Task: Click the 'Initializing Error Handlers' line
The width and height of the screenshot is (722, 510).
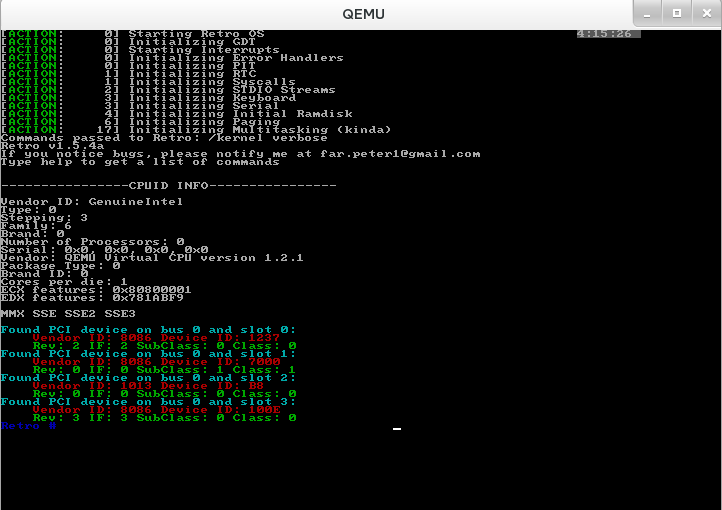Action: 172,58
